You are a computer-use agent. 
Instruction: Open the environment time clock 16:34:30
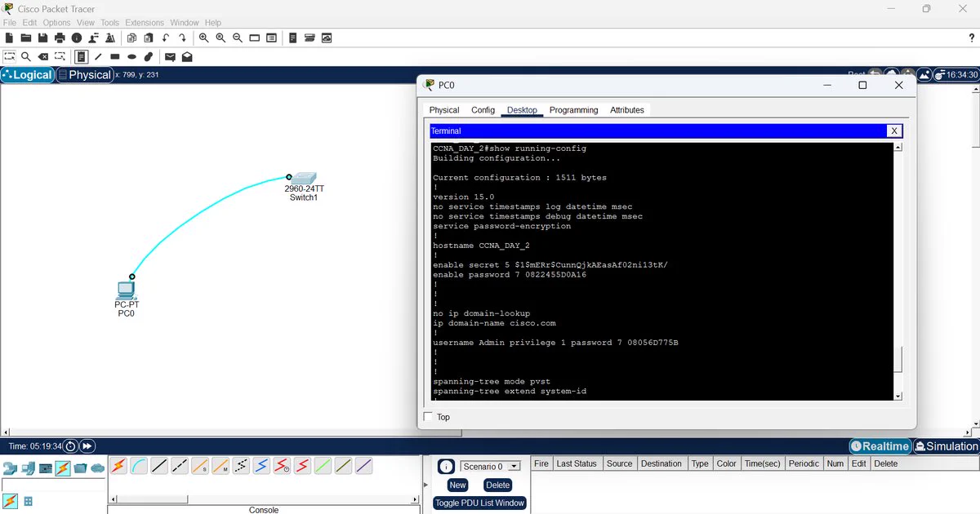point(955,74)
